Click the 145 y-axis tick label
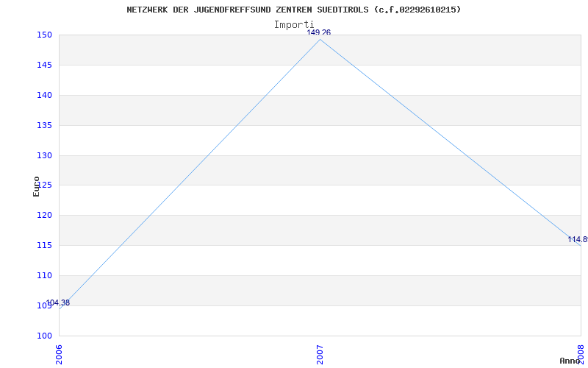 pyautogui.click(x=44, y=66)
